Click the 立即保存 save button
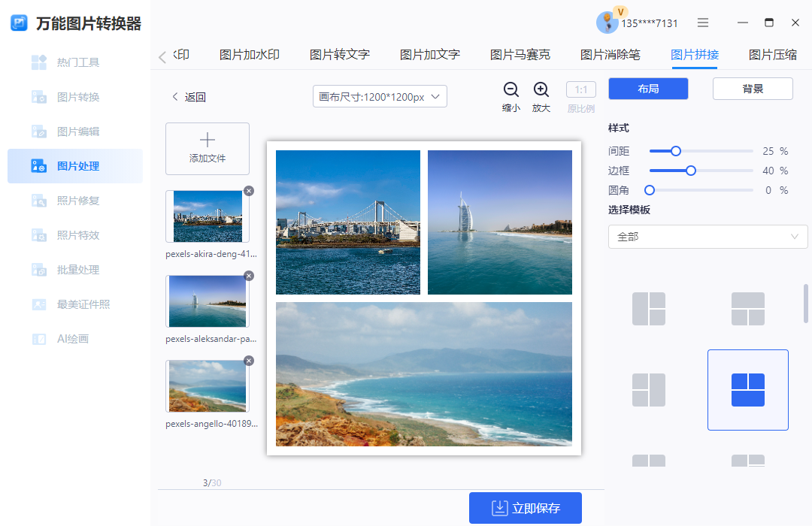This screenshot has width=812, height=526. click(525, 508)
